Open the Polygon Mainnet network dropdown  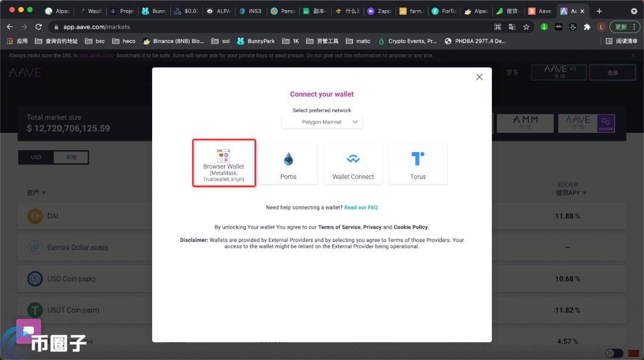pyautogui.click(x=322, y=122)
